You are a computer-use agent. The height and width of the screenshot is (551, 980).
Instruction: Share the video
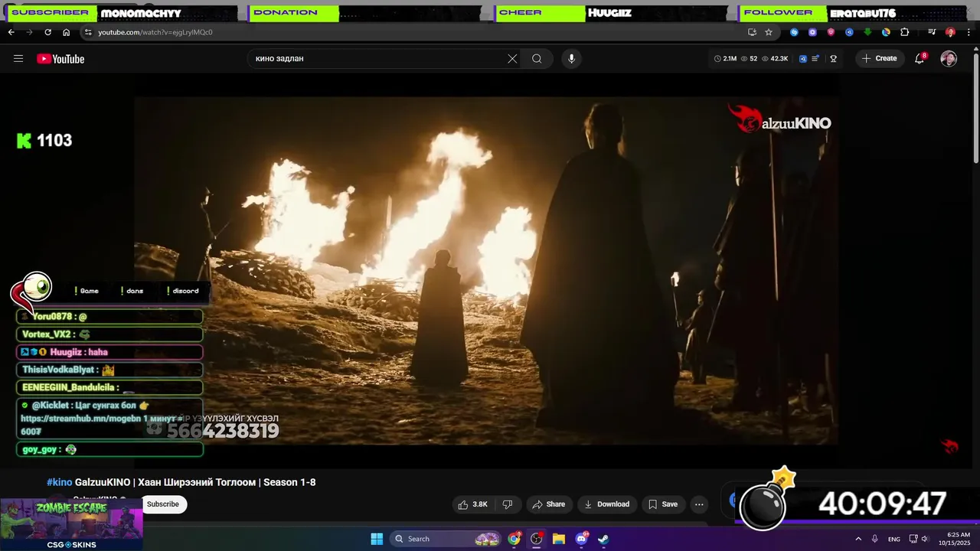(548, 504)
